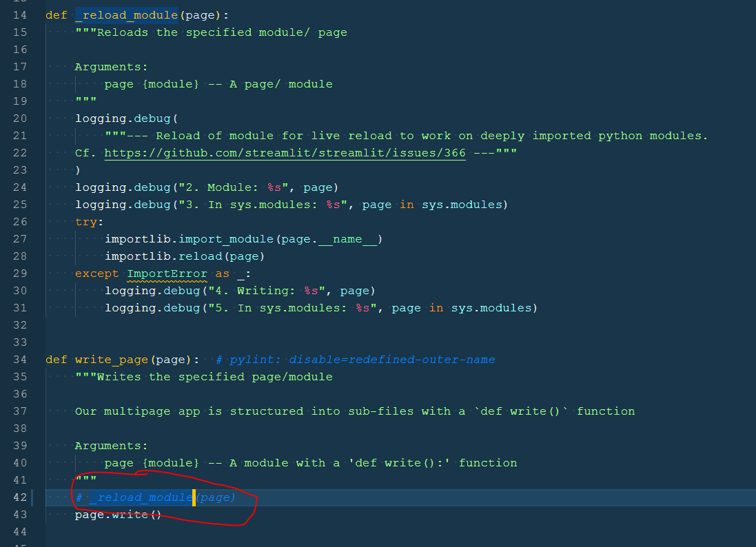The image size is (756, 547).
Task: Click 'importlib.import_module(page.__name__)' statement
Action: [243, 239]
